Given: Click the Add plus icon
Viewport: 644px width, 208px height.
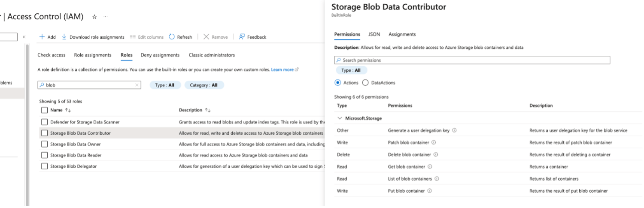Looking at the screenshot, I should pos(42,37).
